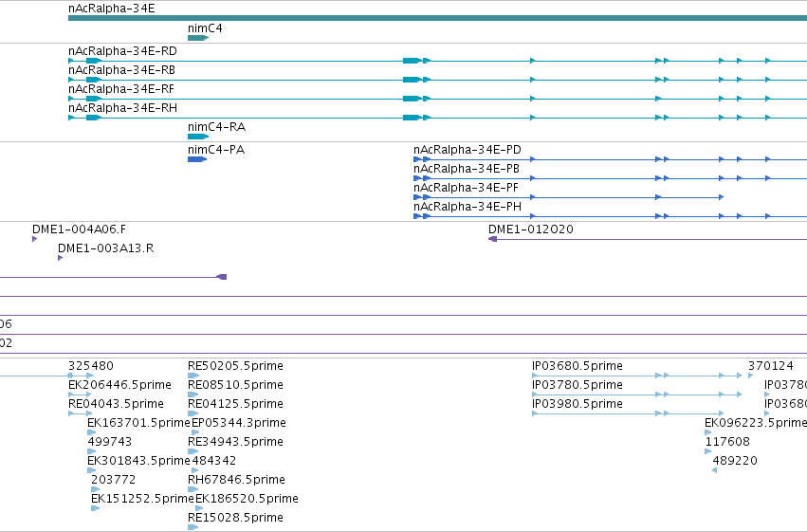Viewport: 807px width, 532px height.
Task: Select transcript nAcRalpha-34E-RH label
Action: coord(122,108)
